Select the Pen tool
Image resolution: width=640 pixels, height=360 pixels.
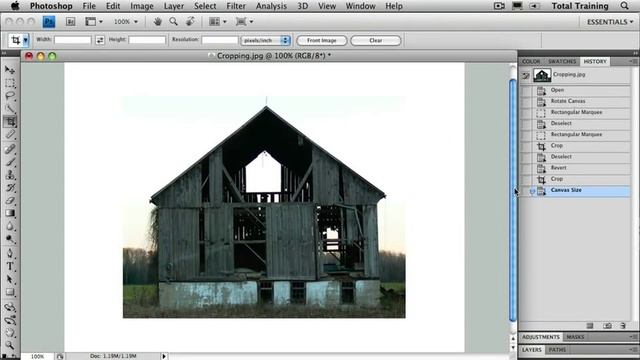point(10,253)
